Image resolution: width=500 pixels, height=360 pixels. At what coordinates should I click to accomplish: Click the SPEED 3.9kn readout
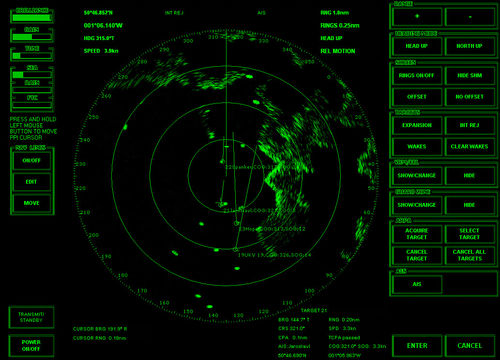pos(101,51)
